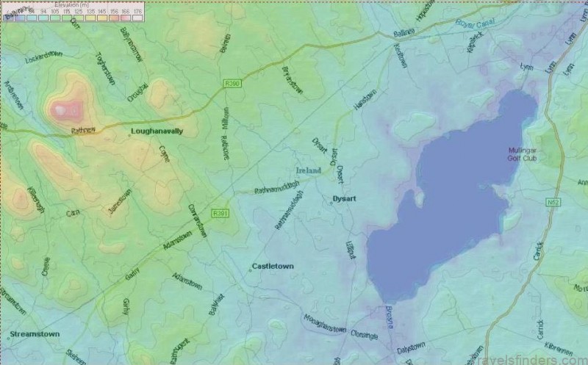
Task: Click the Kilbrennan label
Action: (559, 350)
